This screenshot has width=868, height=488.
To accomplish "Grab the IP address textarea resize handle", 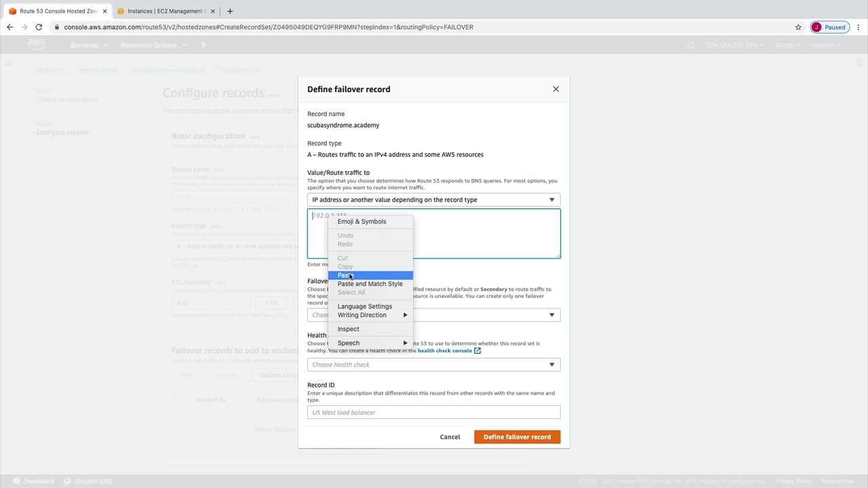I will pyautogui.click(x=557, y=256).
